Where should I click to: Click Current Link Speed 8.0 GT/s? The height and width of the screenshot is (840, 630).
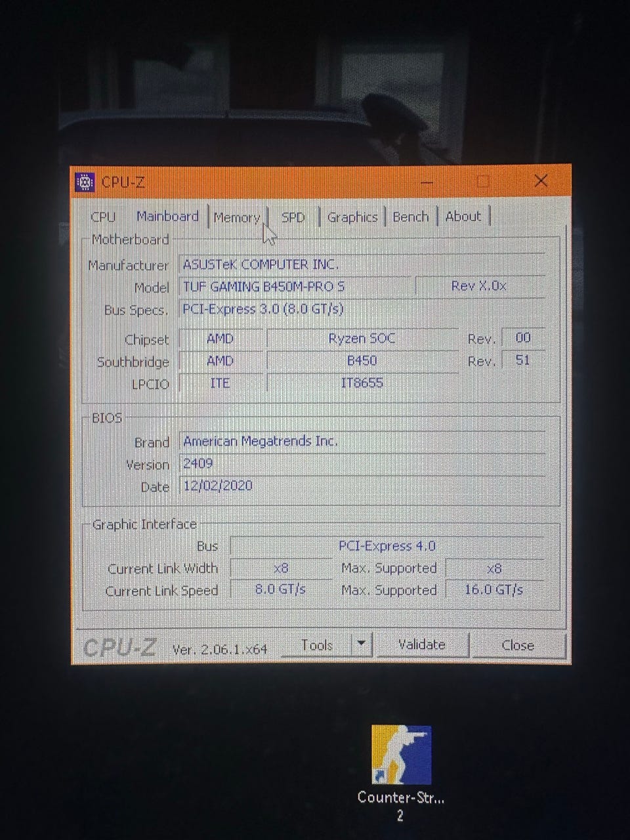tap(281, 590)
